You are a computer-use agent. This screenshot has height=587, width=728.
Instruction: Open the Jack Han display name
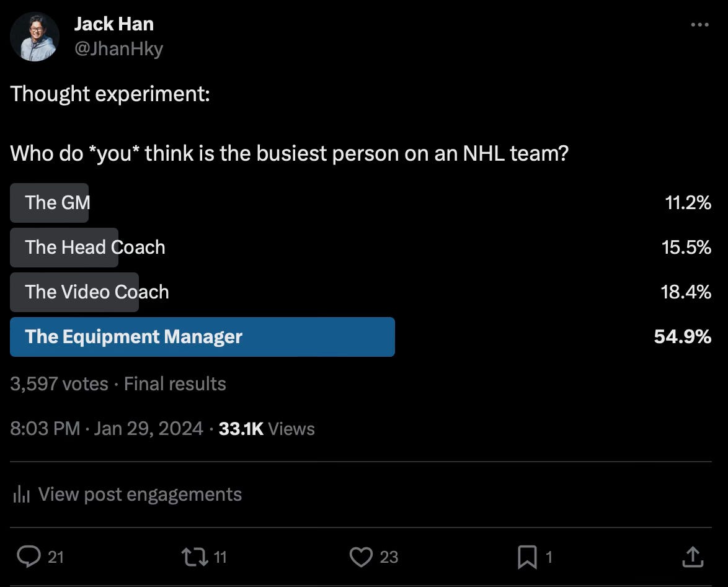point(113,24)
